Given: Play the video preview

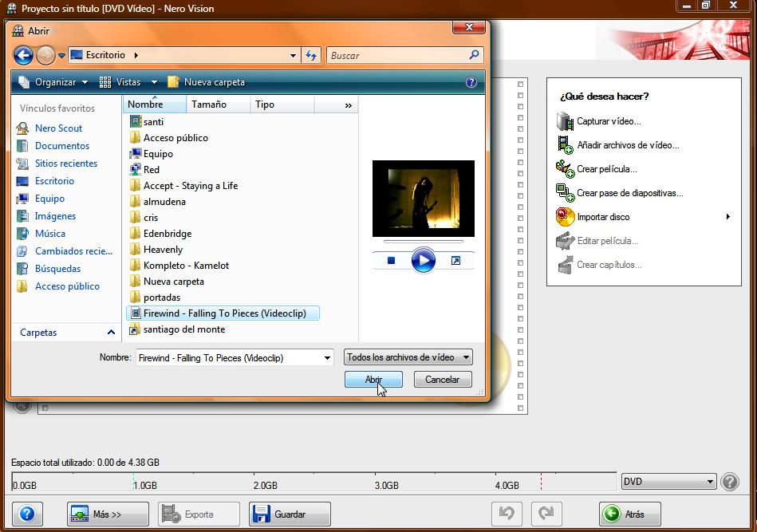Looking at the screenshot, I should coord(424,260).
